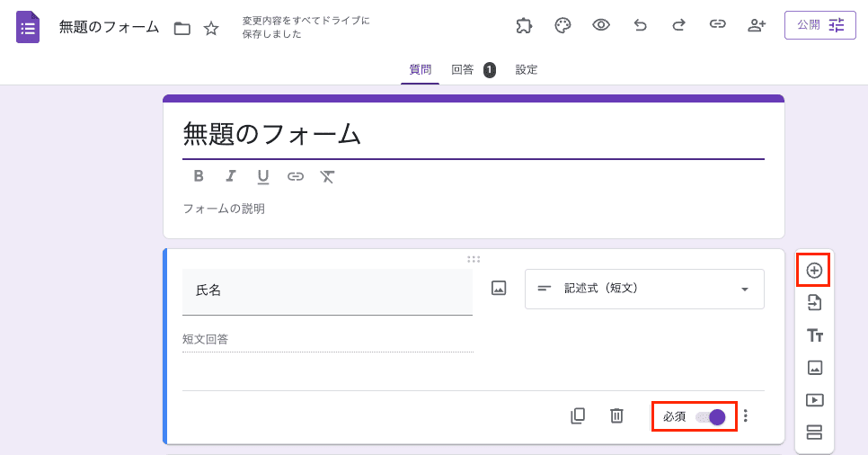Click the 氏名 question title field
The height and width of the screenshot is (455, 868).
click(327, 290)
